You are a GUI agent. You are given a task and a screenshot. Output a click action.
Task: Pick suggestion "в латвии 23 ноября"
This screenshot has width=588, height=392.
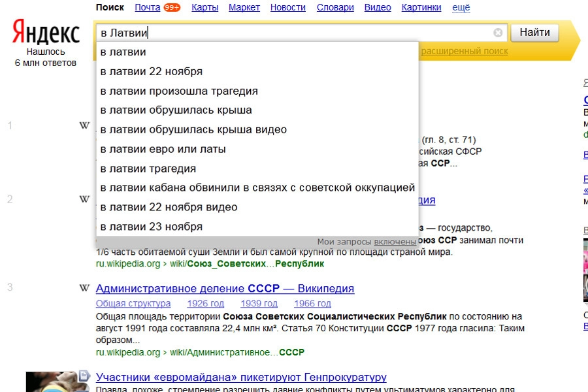pos(151,227)
